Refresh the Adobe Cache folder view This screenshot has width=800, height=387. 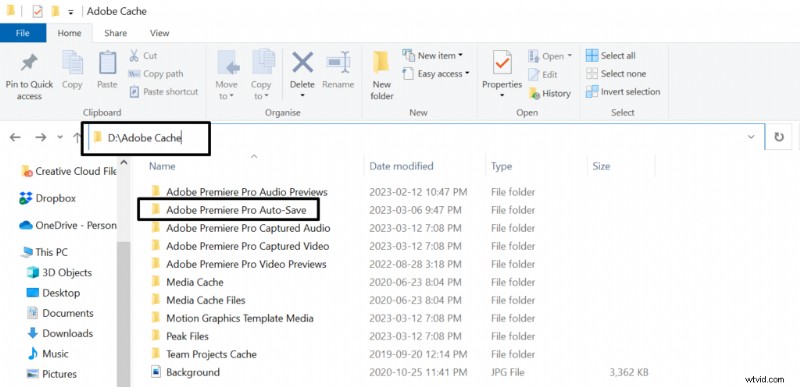pos(779,137)
